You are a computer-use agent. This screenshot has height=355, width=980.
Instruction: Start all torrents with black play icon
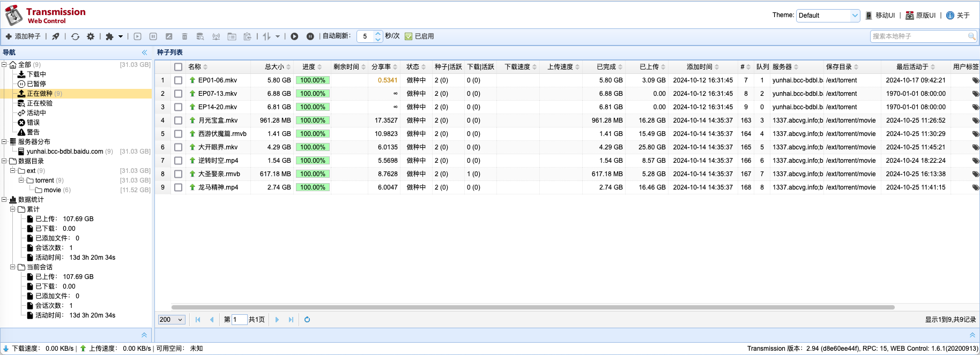coord(294,36)
